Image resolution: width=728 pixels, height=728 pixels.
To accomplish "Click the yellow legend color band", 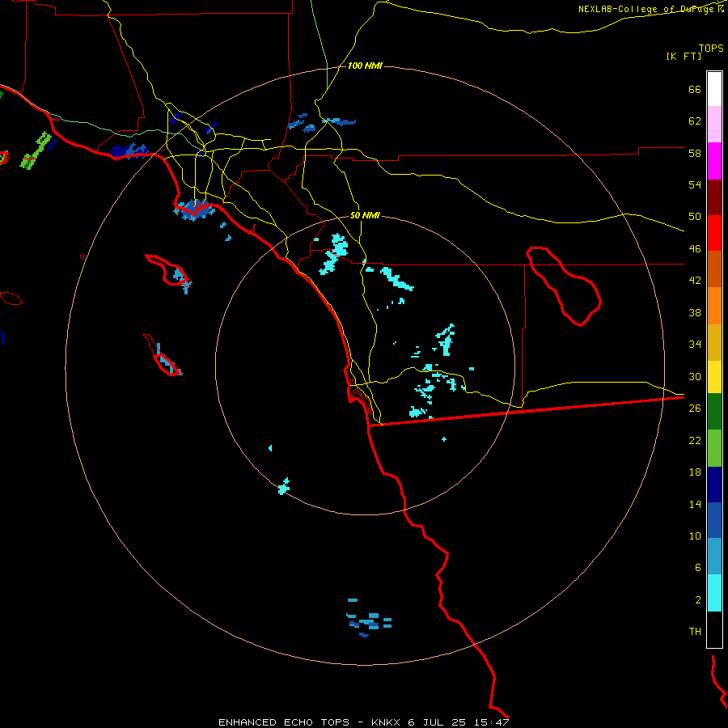I will click(714, 377).
